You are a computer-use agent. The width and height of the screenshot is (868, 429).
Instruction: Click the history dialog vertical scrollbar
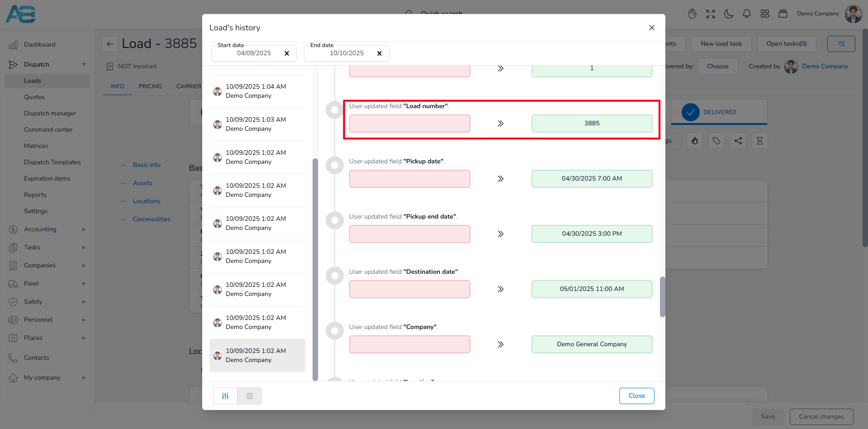662,296
